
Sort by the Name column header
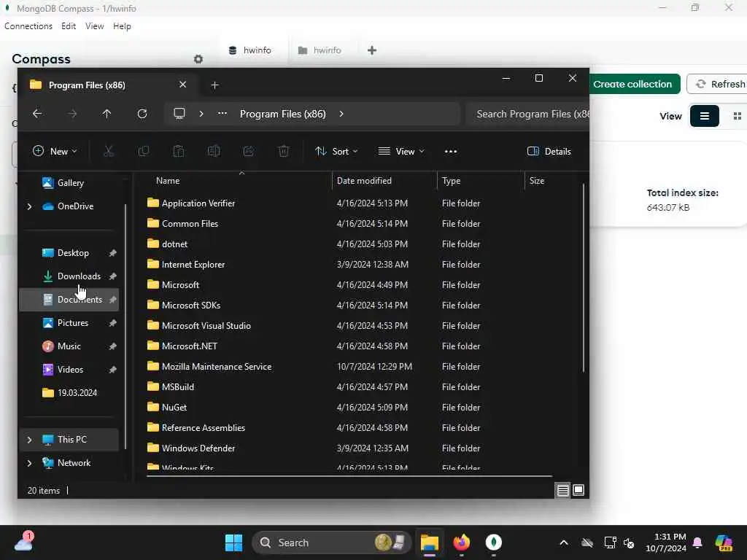[168, 181]
